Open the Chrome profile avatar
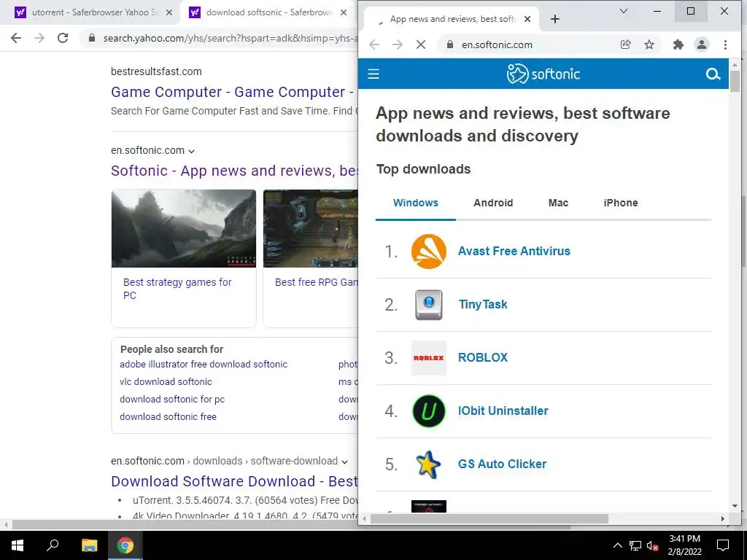 tap(702, 44)
